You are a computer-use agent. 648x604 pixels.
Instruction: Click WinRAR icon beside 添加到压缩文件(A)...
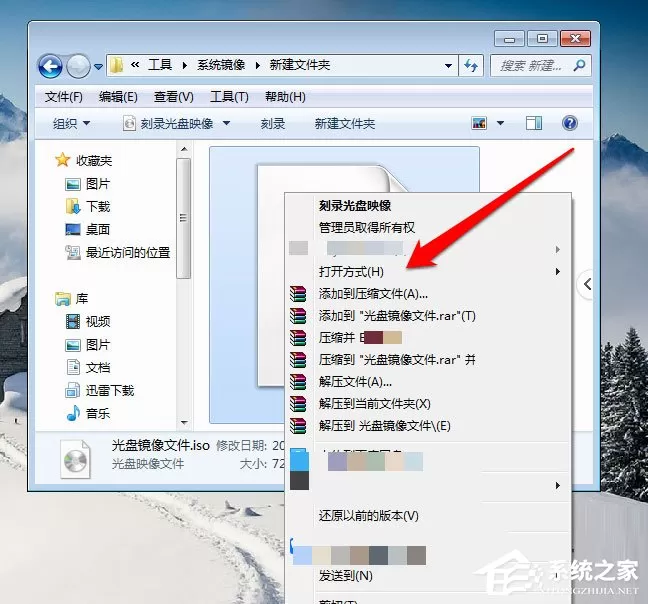click(x=298, y=294)
